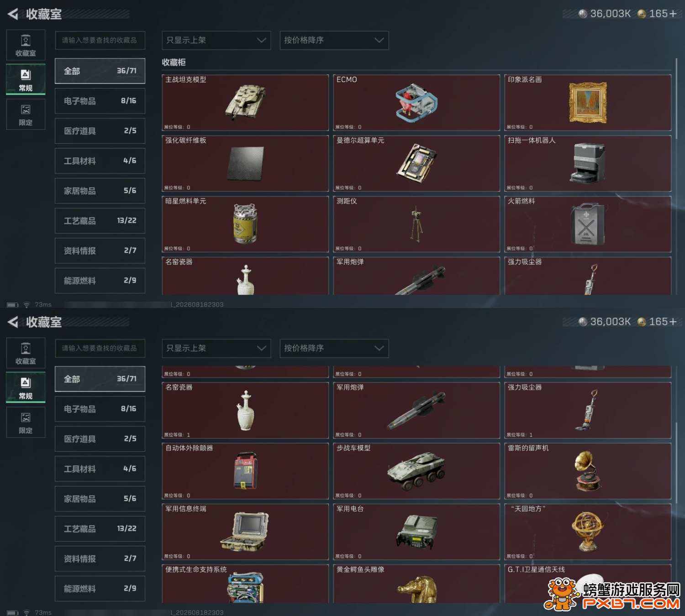Select the 军用信息终端 terminal case
The height and width of the screenshot is (616, 685).
[245, 532]
